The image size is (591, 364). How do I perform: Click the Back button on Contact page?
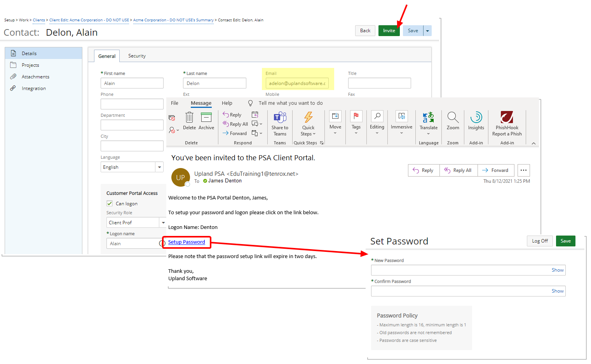[x=365, y=31]
